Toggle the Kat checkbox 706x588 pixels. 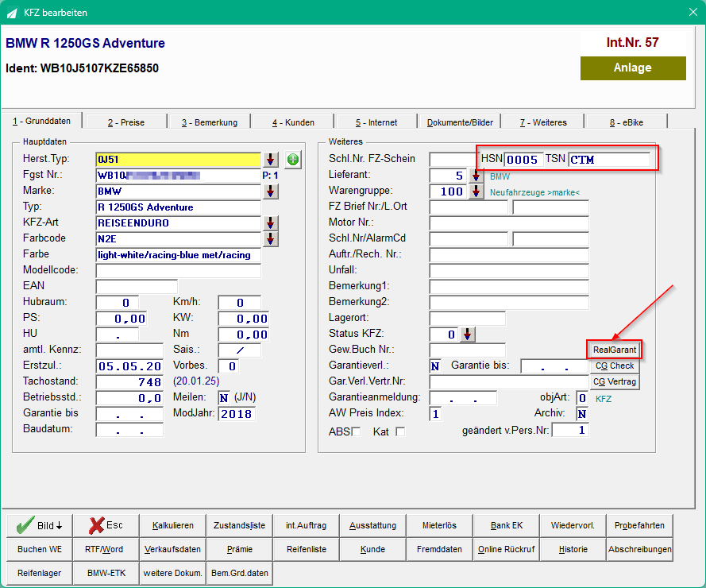[x=399, y=431]
